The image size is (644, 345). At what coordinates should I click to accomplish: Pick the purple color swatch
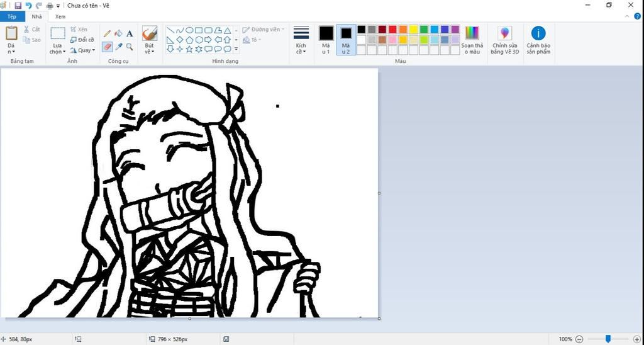click(455, 29)
